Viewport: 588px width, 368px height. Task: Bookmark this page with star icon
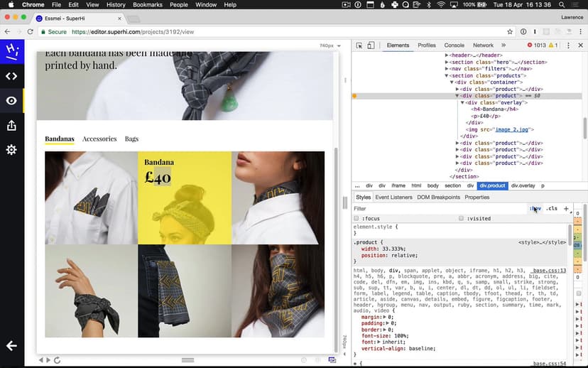point(510,32)
